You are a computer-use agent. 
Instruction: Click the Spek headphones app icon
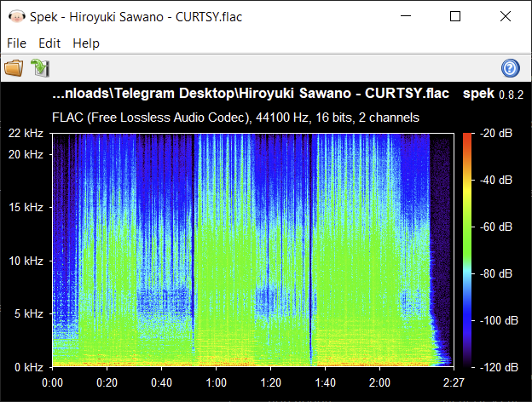coord(17,16)
